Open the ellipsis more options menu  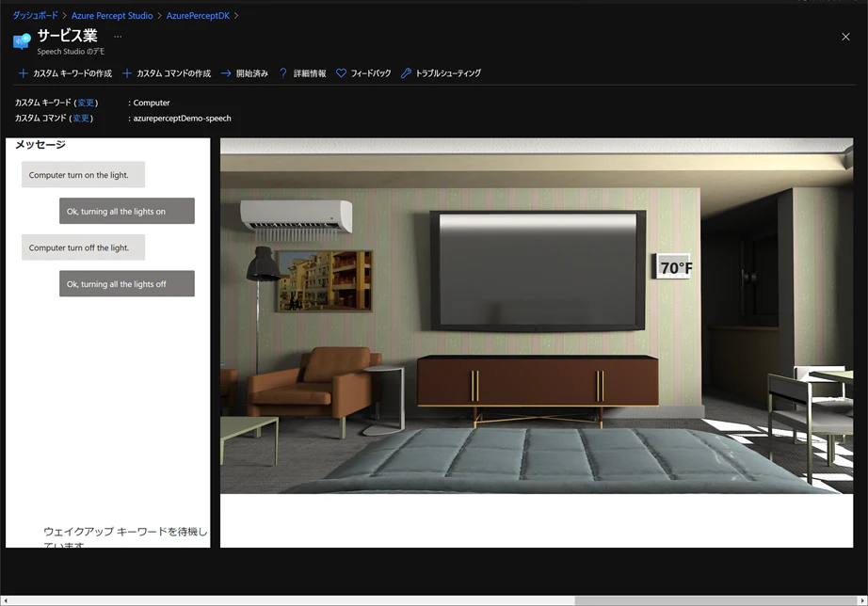(x=118, y=37)
